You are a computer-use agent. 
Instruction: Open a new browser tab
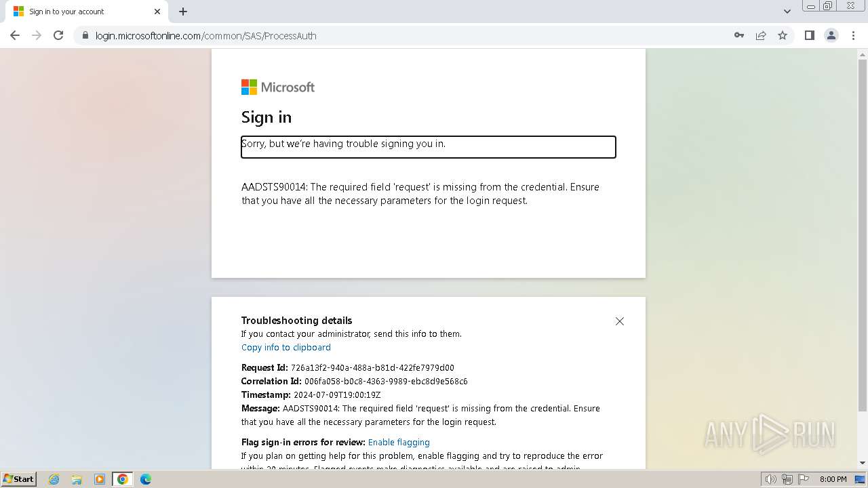pos(183,12)
